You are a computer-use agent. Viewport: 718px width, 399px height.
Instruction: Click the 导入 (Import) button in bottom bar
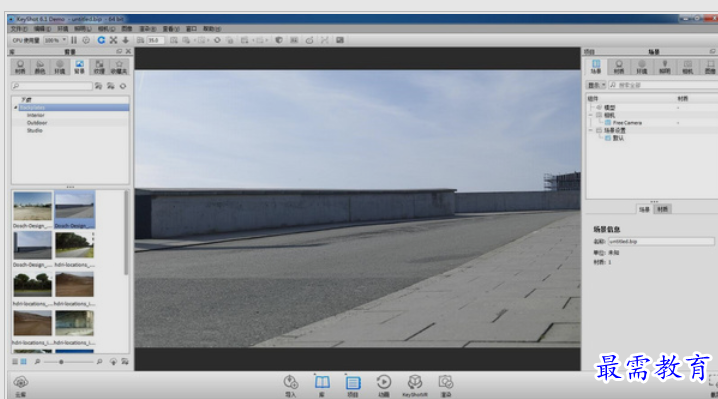pyautogui.click(x=291, y=385)
